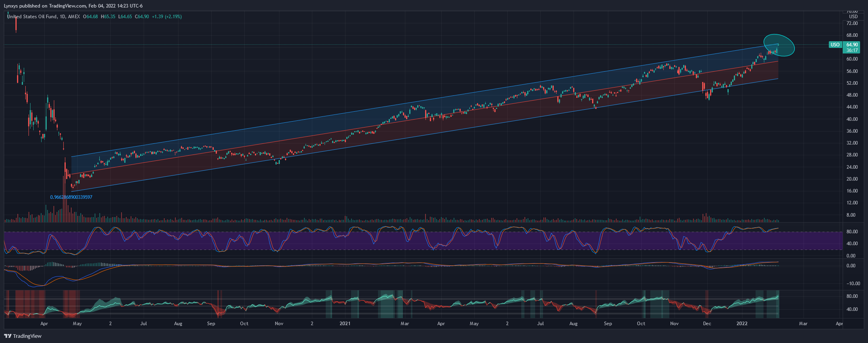This screenshot has width=868, height=343.
Task: Click the 52.00 price axis label
Action: tap(852, 83)
